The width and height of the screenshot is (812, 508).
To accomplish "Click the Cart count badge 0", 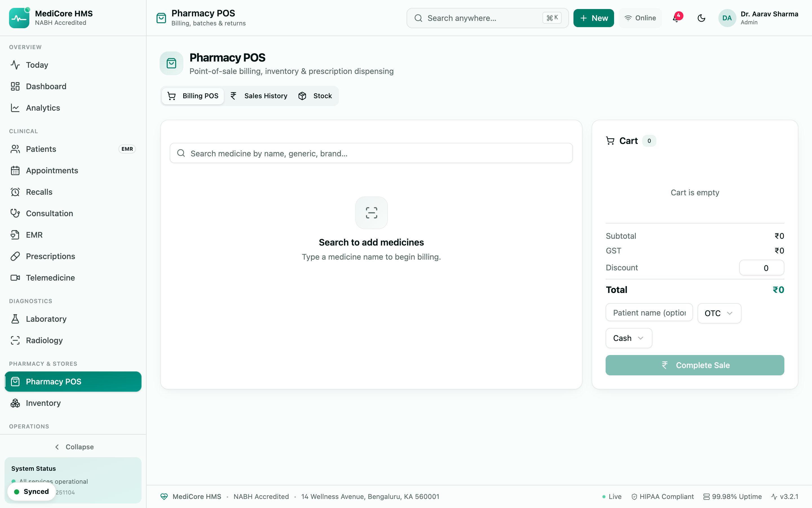I will click(x=649, y=141).
